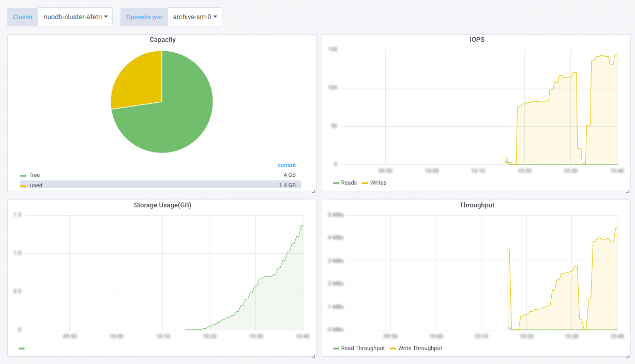The width and height of the screenshot is (635, 364).
Task: Open the archive-sm-0 pvc dropdown
Action: coord(195,17)
